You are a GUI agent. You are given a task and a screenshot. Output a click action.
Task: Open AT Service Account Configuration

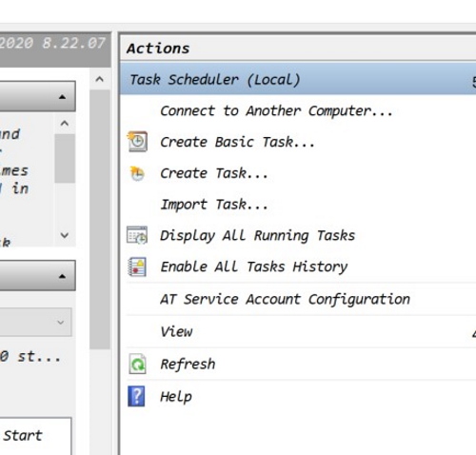(285, 299)
